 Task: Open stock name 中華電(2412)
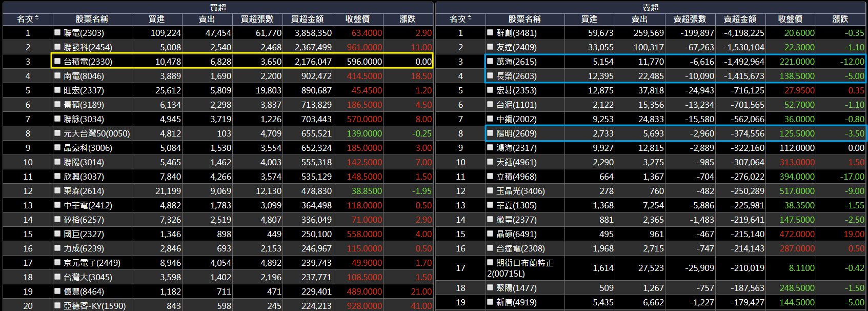click(x=88, y=205)
